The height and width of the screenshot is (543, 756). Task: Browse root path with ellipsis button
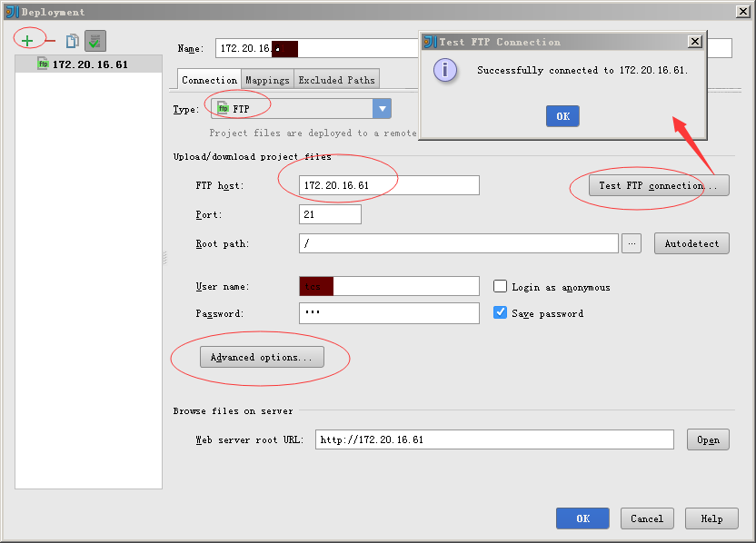point(632,243)
